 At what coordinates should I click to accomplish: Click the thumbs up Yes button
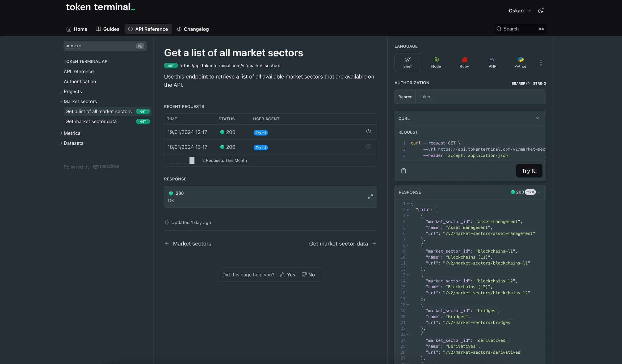tap(288, 275)
